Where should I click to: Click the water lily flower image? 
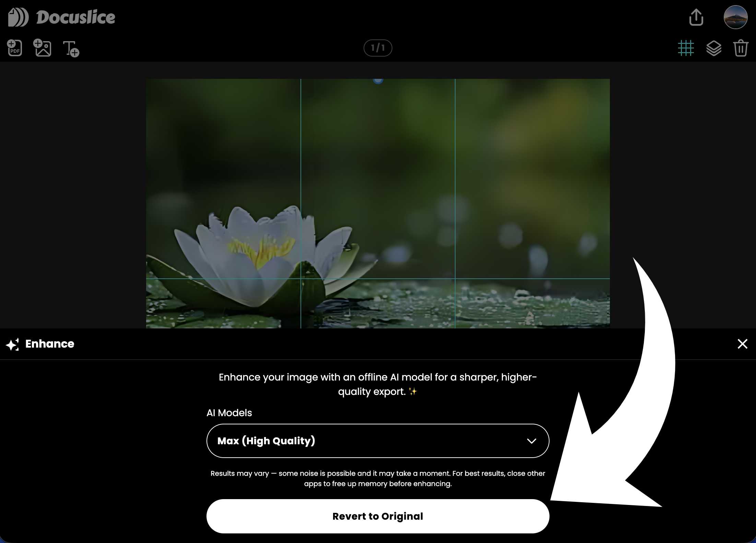point(261,254)
